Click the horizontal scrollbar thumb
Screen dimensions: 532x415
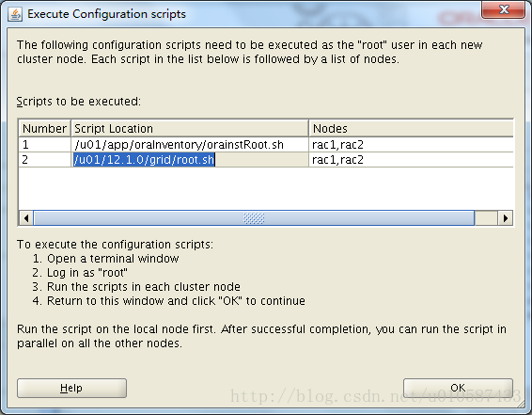pyautogui.click(x=254, y=218)
